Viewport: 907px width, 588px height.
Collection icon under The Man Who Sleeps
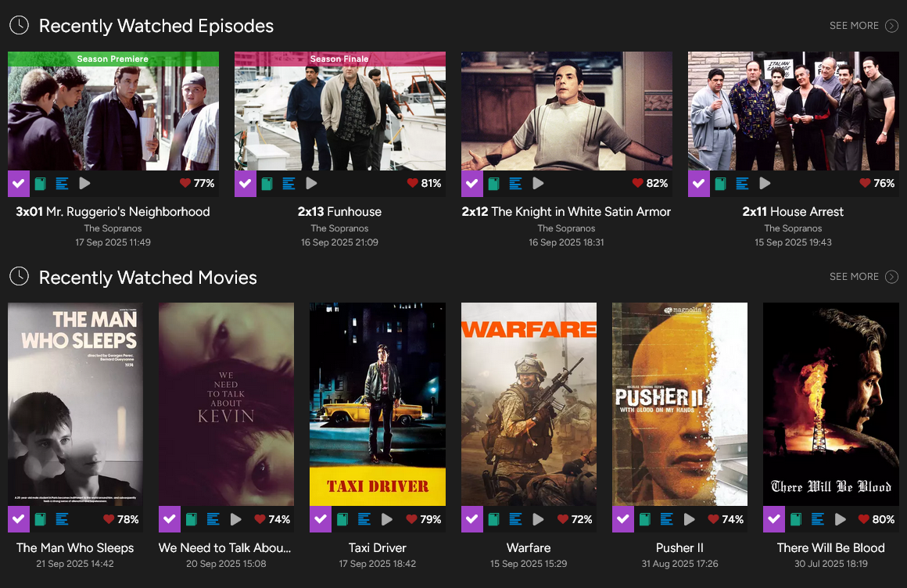click(x=41, y=519)
